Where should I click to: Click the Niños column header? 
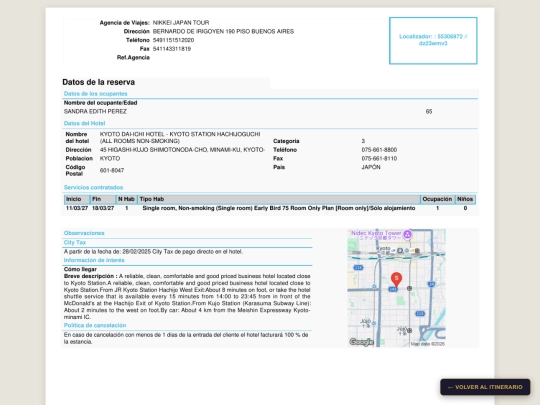point(465,199)
